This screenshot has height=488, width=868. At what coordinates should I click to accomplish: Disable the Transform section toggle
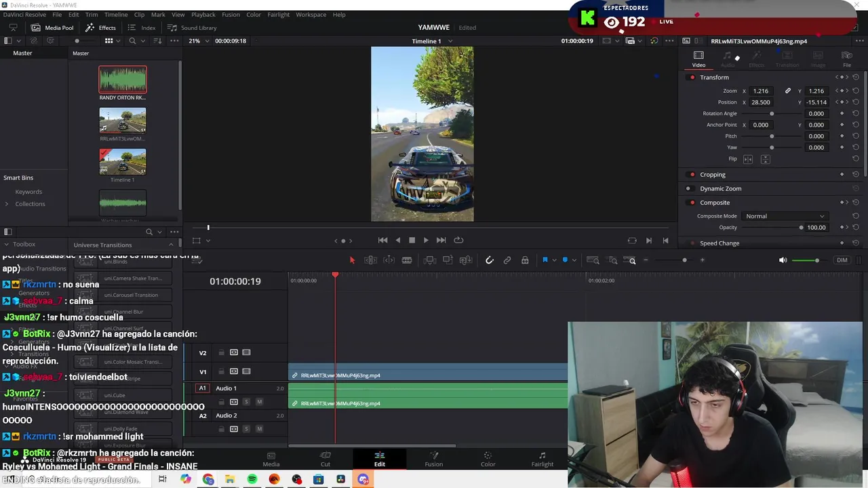tap(692, 77)
